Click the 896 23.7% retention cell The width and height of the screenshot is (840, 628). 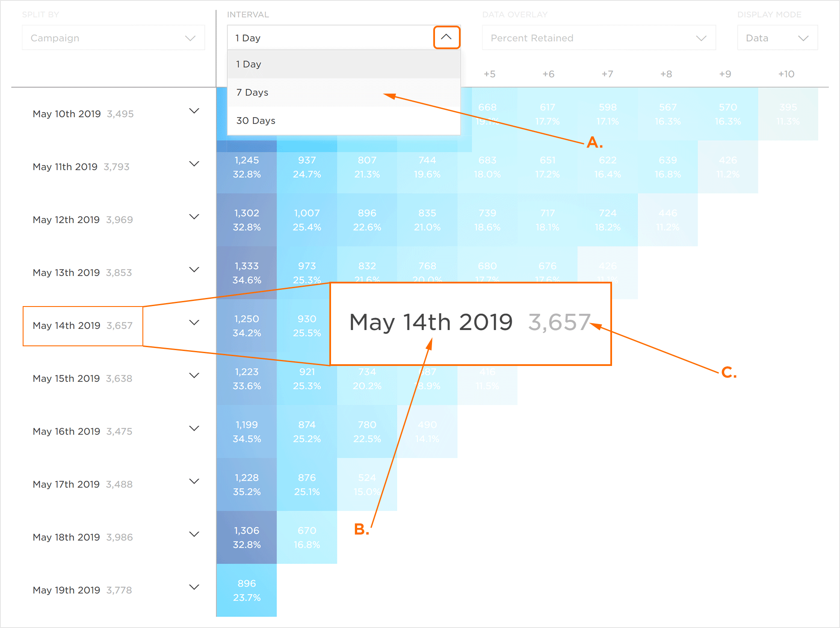pyautogui.click(x=247, y=590)
